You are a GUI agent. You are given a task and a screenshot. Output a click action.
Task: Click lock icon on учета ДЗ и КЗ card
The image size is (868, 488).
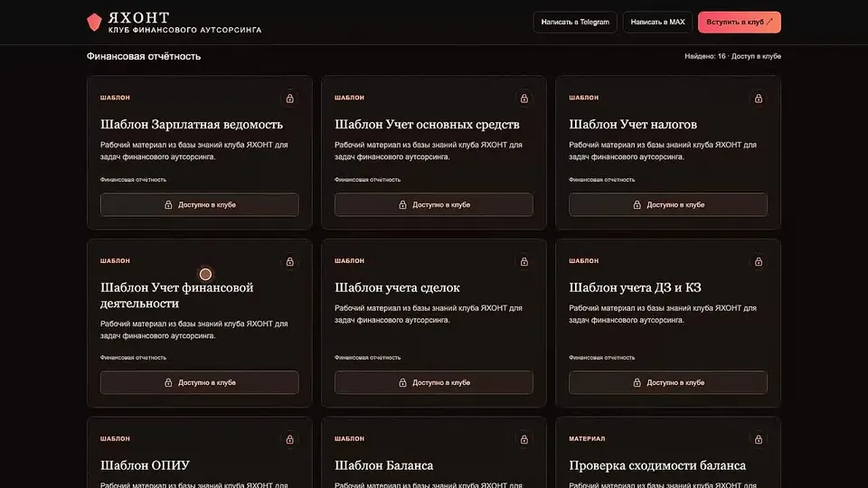759,262
